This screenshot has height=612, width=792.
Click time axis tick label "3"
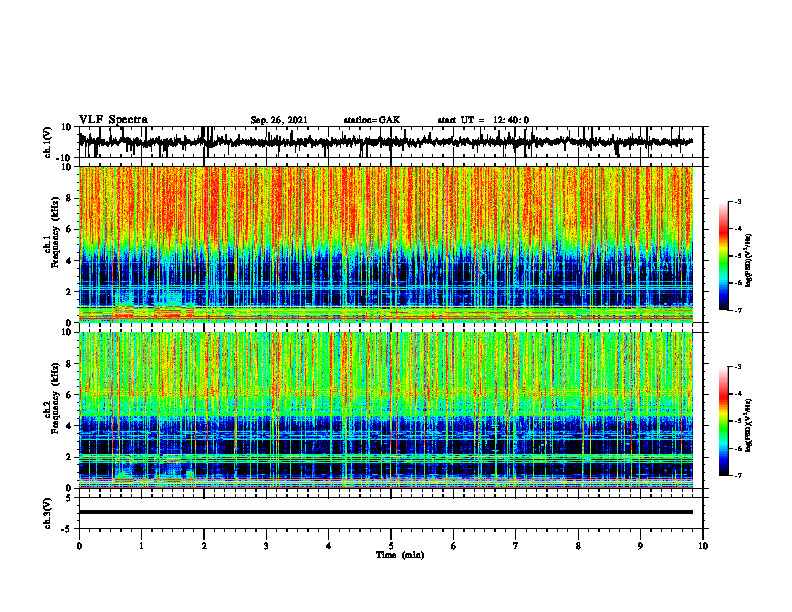click(266, 546)
